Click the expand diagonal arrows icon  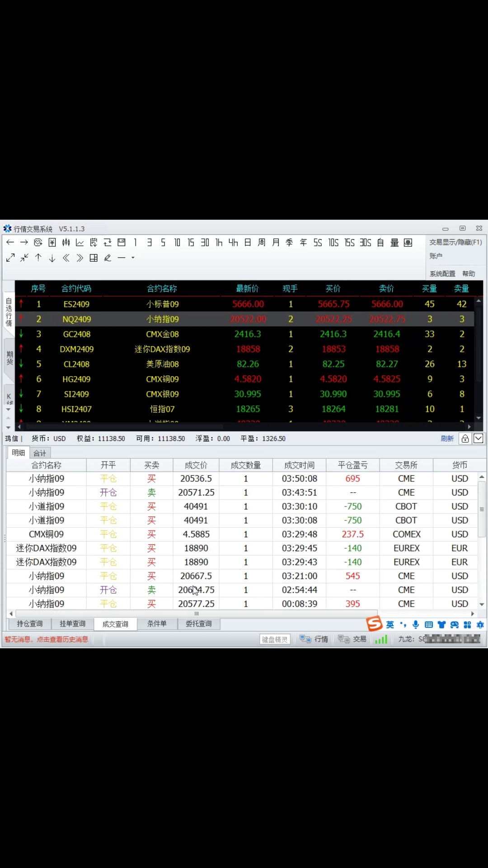coord(10,258)
